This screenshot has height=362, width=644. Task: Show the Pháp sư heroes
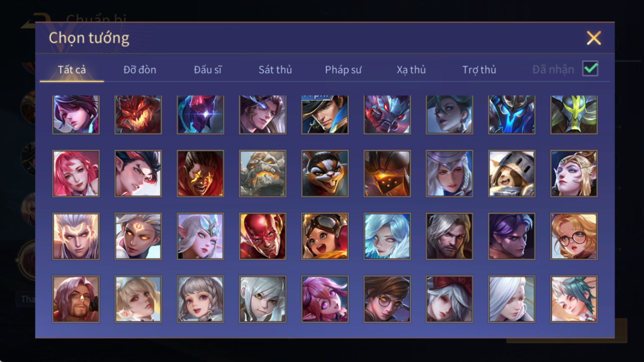pyautogui.click(x=343, y=70)
